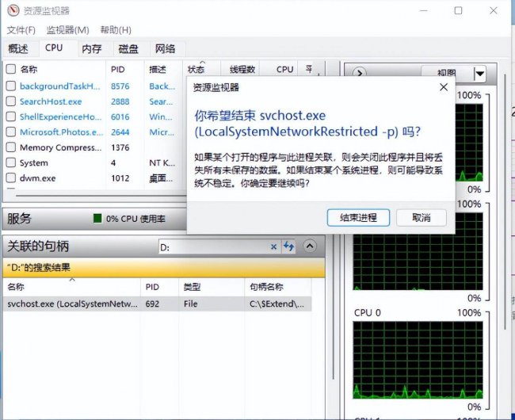
Task: Click the CPU 0 usage graph
Action: click(418, 360)
